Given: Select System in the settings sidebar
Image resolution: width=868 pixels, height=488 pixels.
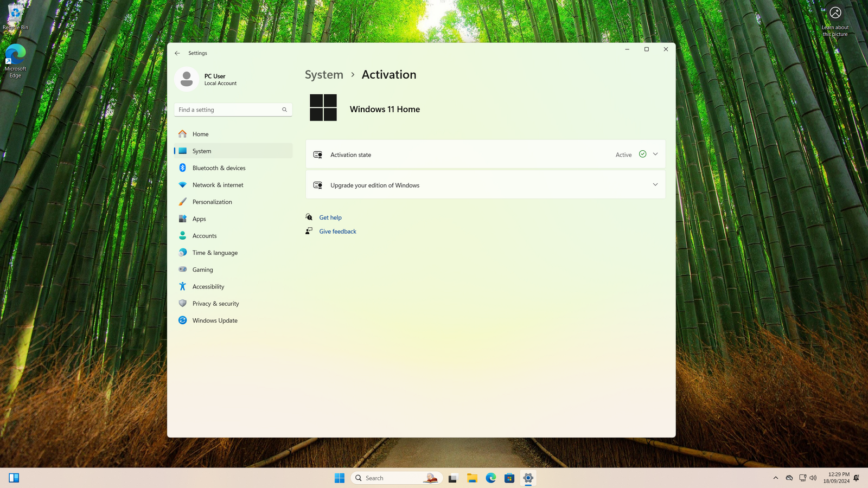Looking at the screenshot, I should pos(233,151).
